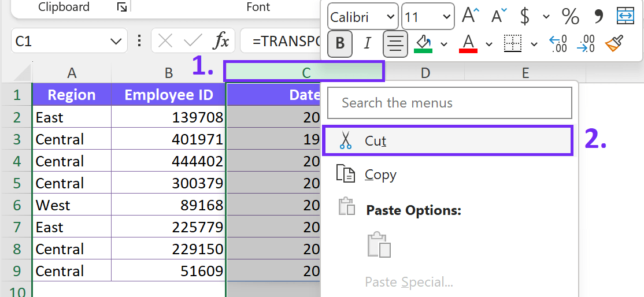Screen dimensions: 644x297
Task: Click cell with Employee ID 89168
Action: tap(168, 205)
